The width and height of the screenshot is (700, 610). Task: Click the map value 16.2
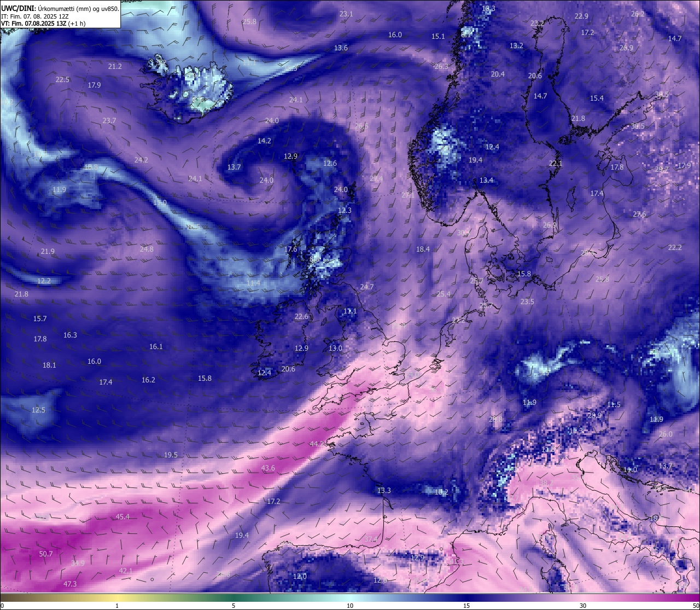point(148,380)
